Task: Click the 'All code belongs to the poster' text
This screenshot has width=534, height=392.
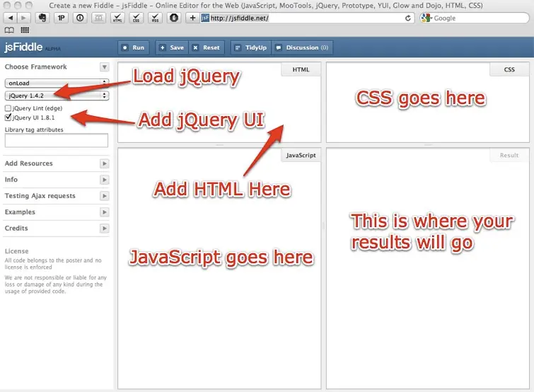Action: tap(53, 264)
